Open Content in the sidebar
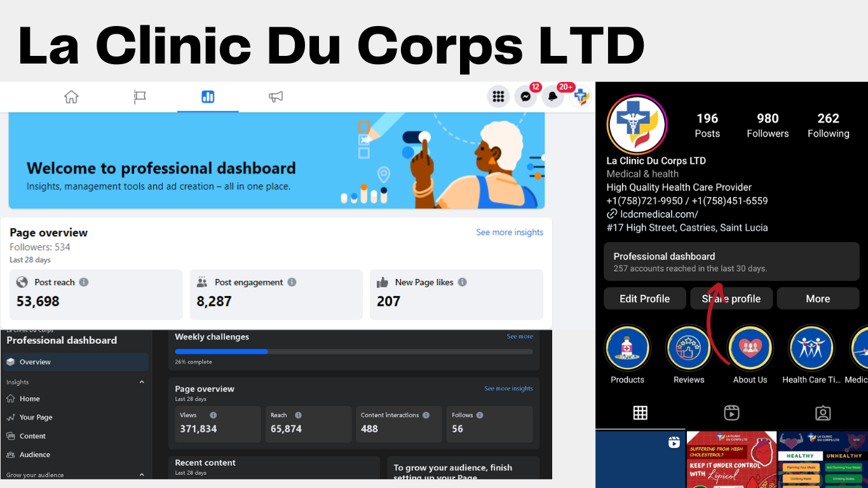This screenshot has width=868, height=488. click(x=32, y=436)
